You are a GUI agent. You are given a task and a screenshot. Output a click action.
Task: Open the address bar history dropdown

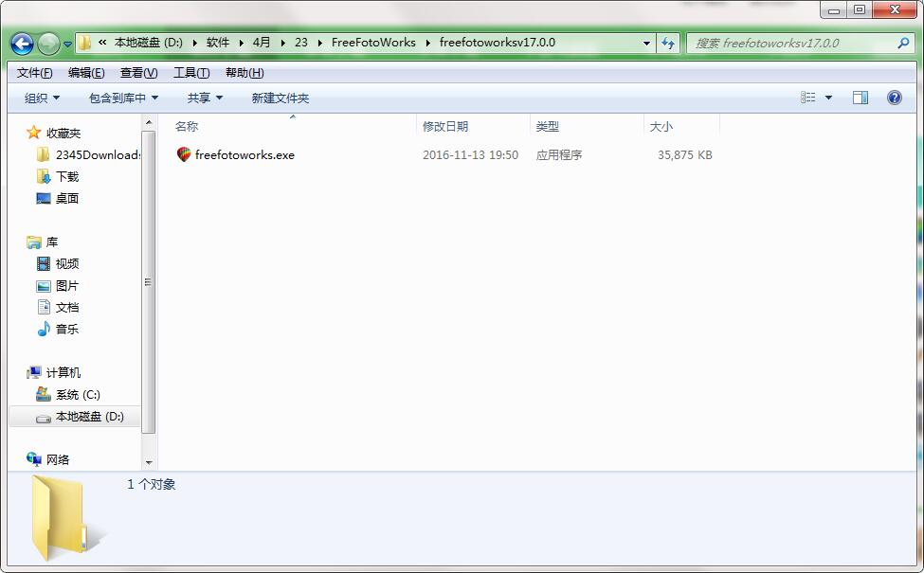coord(646,43)
